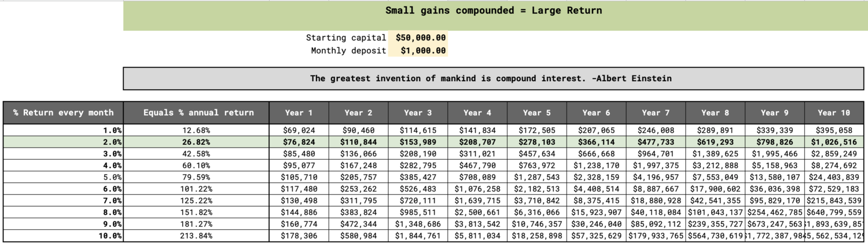This screenshot has height=245, width=868.
Task: Click the $18,258,898 cell in Year 5
Action: (x=537, y=236)
